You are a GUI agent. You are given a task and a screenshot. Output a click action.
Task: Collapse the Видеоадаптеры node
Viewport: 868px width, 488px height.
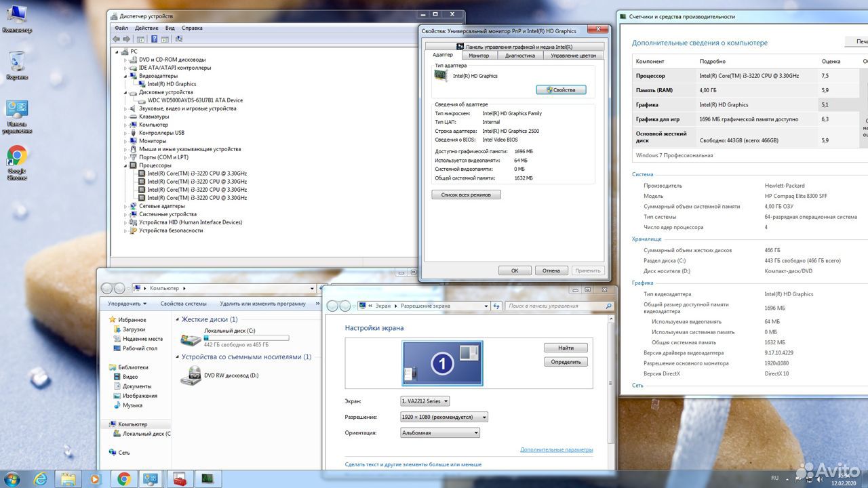click(125, 76)
